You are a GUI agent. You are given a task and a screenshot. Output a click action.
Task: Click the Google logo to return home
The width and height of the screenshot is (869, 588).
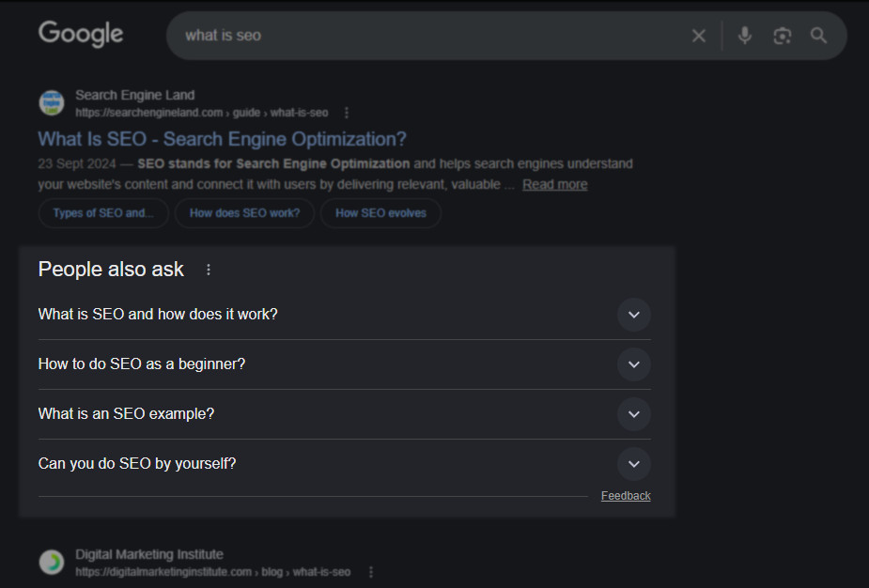tap(80, 34)
